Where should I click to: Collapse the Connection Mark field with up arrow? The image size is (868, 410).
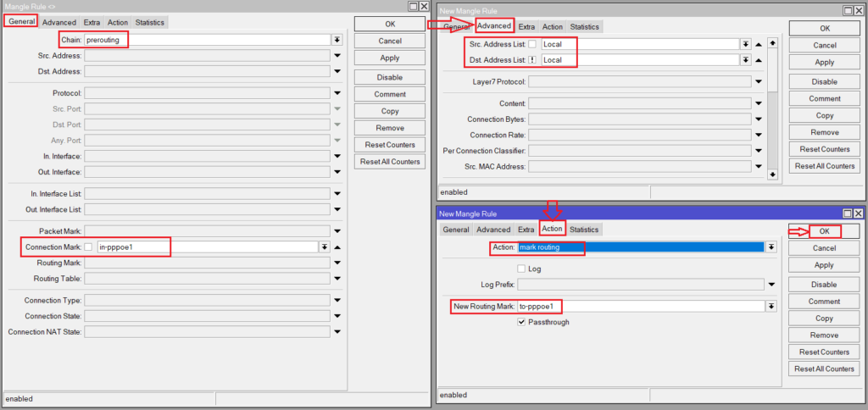click(337, 247)
